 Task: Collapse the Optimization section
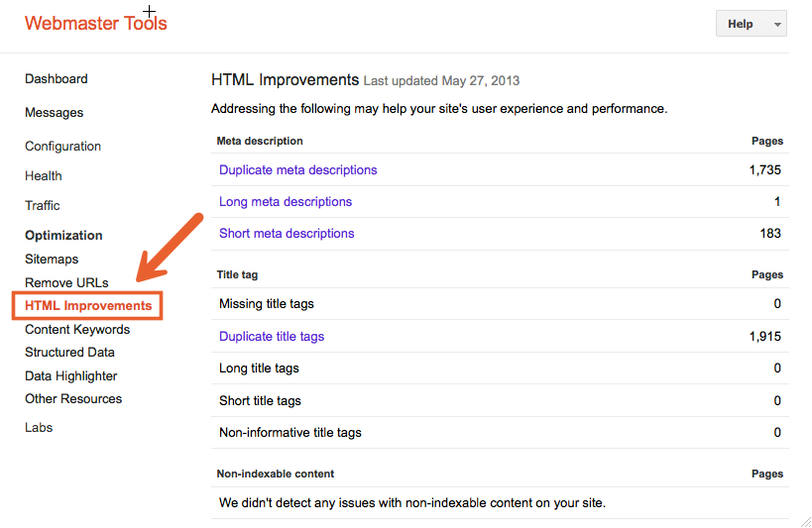63,236
